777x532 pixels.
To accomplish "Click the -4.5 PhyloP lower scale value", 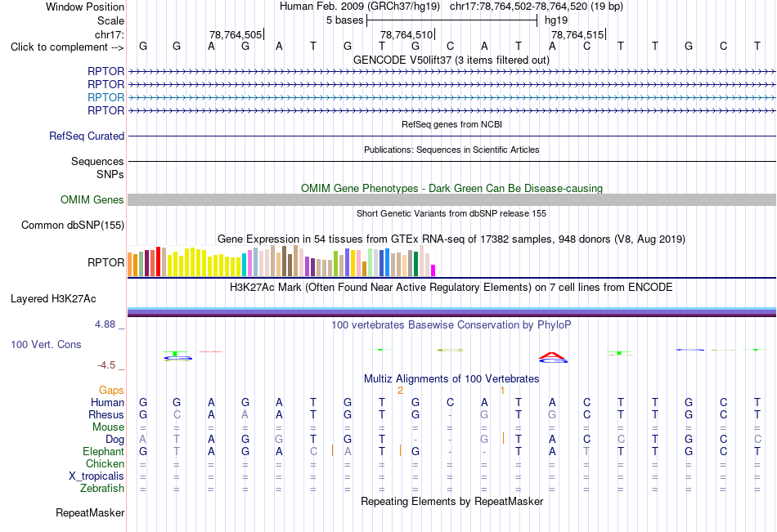I will 106,365.
